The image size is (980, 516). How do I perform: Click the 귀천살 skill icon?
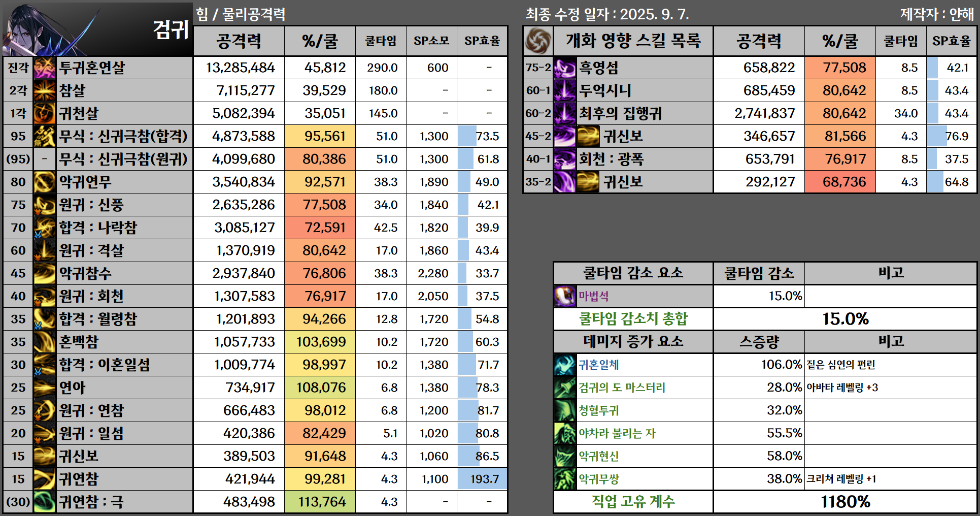[x=45, y=113]
